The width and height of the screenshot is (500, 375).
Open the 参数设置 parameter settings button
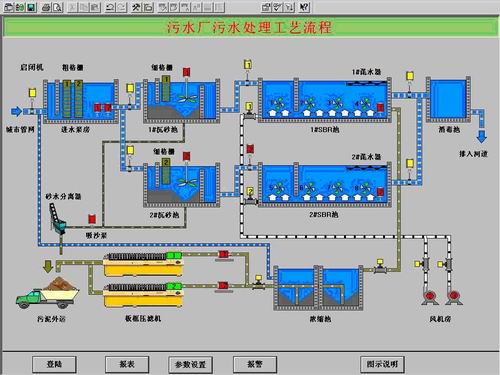[x=190, y=365]
